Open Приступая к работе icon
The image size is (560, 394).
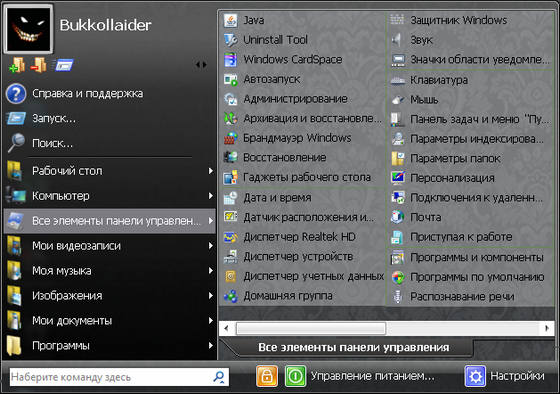pos(398,237)
